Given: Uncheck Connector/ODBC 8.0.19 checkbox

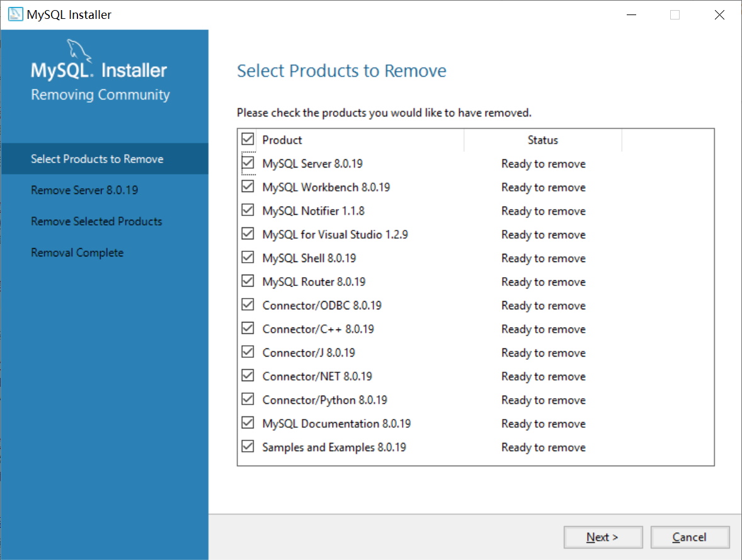Looking at the screenshot, I should point(248,305).
